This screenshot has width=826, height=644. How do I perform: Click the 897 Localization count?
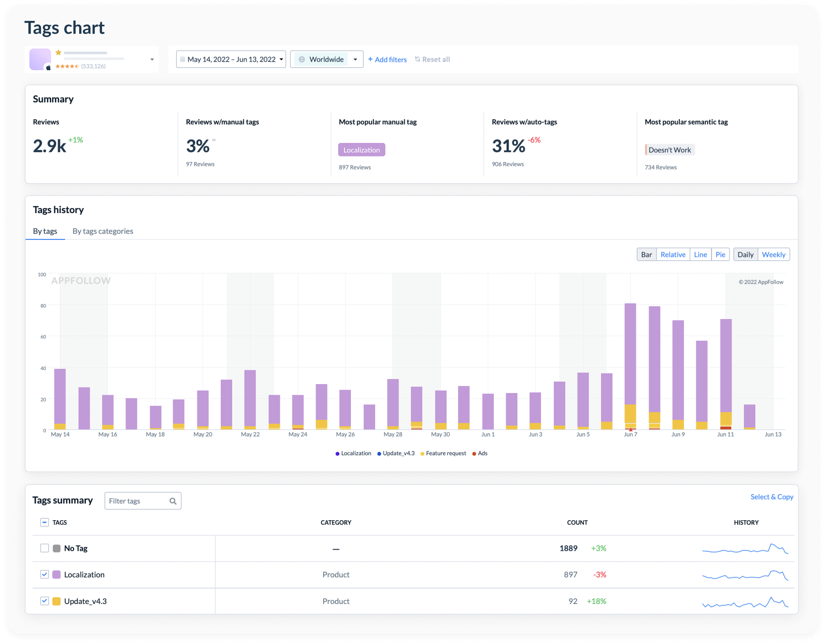(x=570, y=575)
